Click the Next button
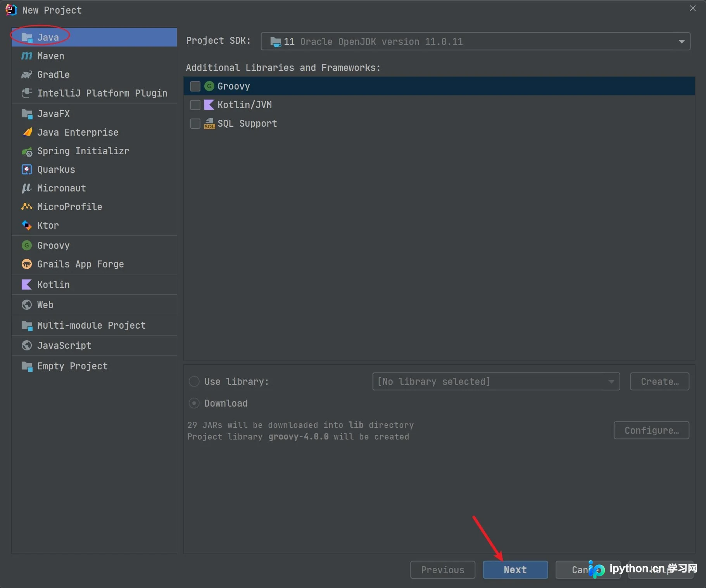Image resolution: width=706 pixels, height=588 pixels. (x=515, y=570)
